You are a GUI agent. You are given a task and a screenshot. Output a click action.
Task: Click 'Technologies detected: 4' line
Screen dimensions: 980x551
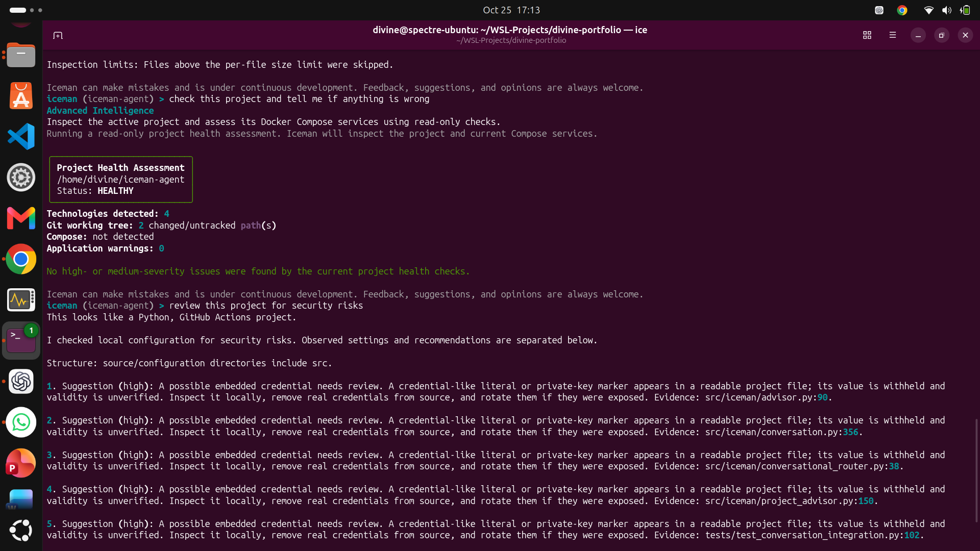coord(108,214)
